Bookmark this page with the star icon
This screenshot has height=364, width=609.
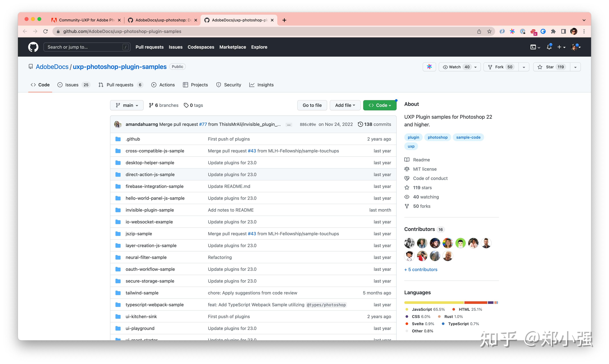[489, 31]
